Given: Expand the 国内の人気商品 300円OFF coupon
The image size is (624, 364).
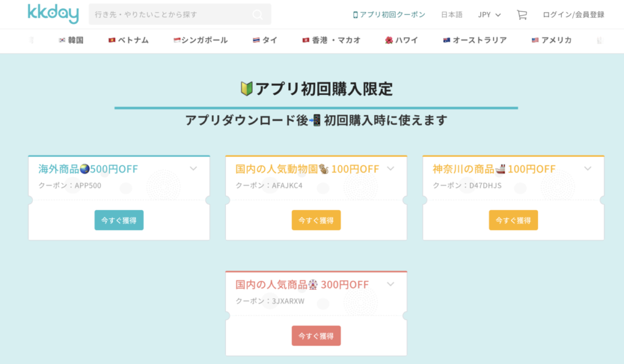Looking at the screenshot, I should tap(391, 284).
